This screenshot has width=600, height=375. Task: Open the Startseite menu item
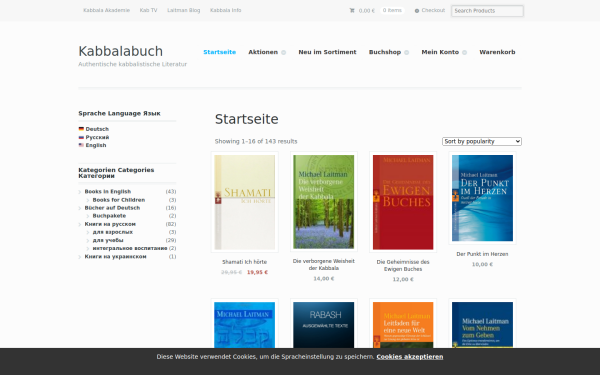tap(219, 52)
